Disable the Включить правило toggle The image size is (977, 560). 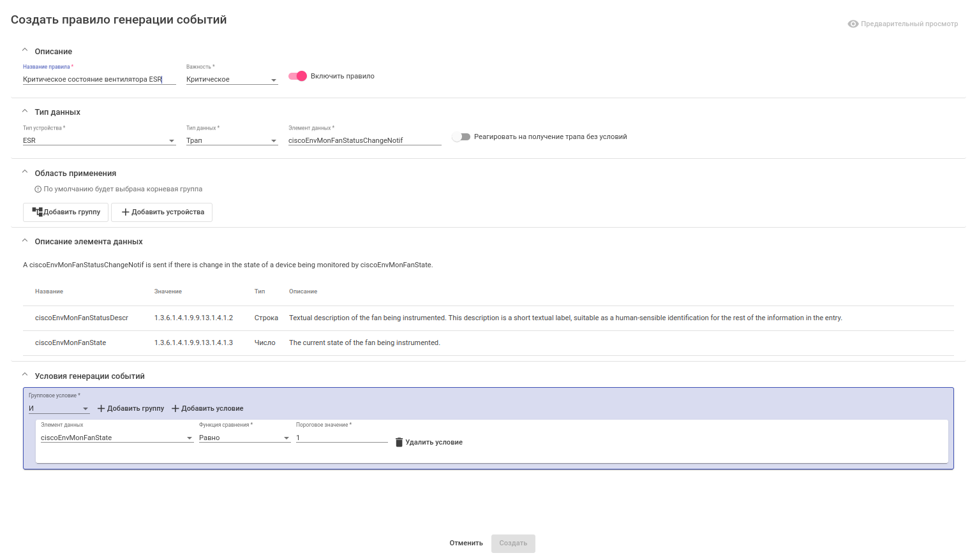tap(298, 76)
